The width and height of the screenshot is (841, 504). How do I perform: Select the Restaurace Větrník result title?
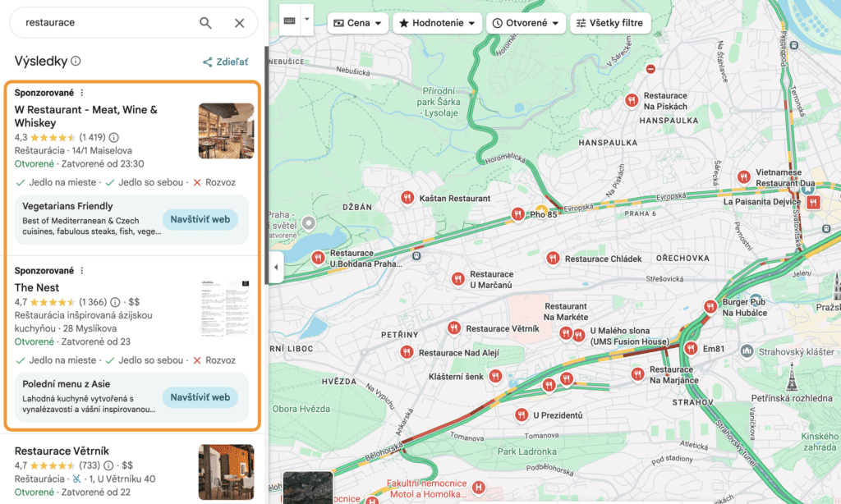(62, 451)
